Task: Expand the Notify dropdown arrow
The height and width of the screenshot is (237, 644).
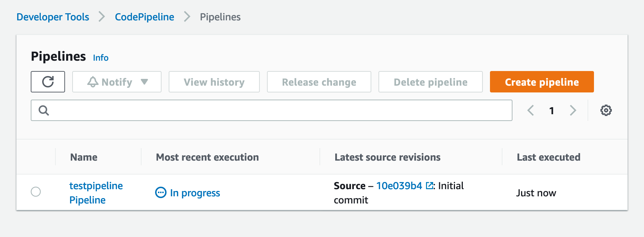Action: pos(144,82)
